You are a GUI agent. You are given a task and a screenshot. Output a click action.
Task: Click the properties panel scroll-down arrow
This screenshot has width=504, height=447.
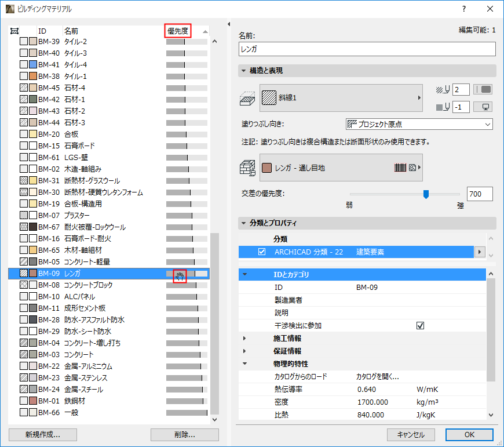coord(491,415)
